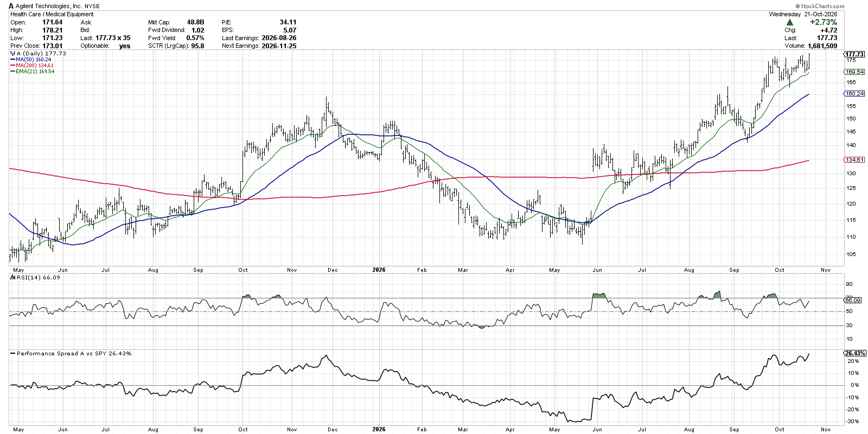The height and width of the screenshot is (434, 868).
Task: Click the 169.54 EMA tag on price axis
Action: tap(854, 72)
